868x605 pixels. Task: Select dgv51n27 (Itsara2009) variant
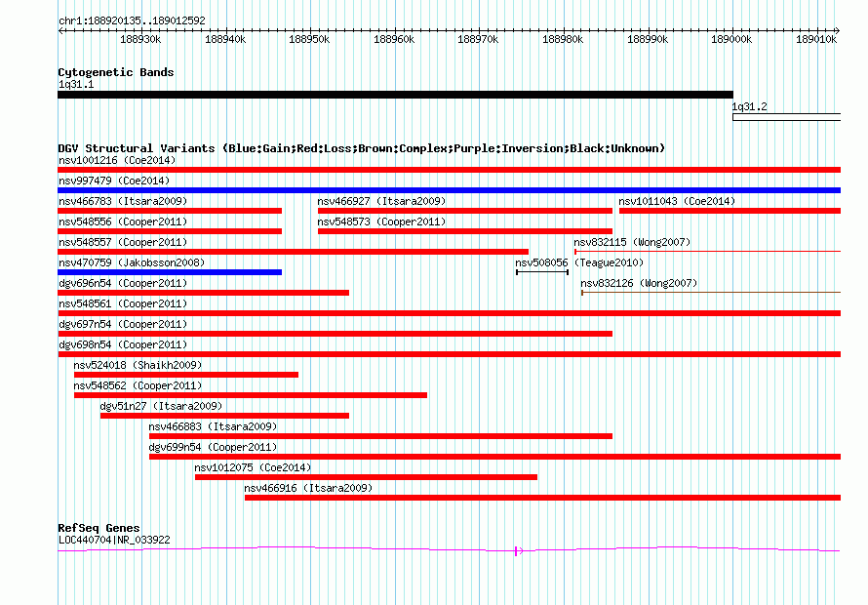coord(224,416)
